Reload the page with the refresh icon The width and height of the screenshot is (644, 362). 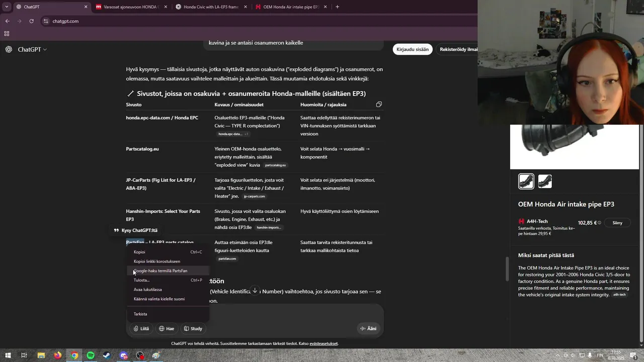tap(31, 21)
